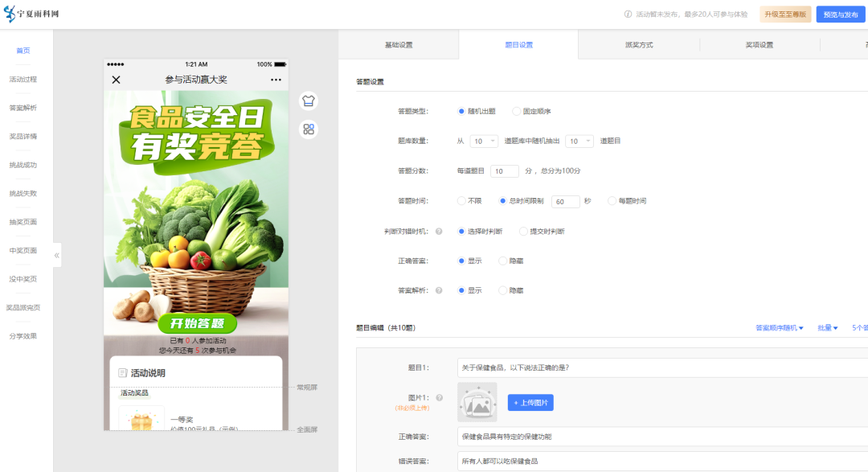Switch to the 题目设置 tab

click(x=518, y=45)
